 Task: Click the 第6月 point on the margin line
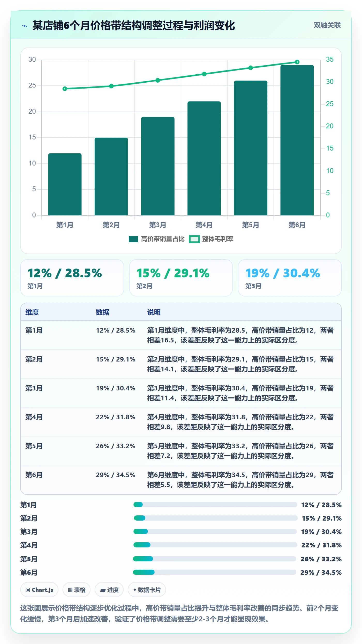click(x=297, y=62)
